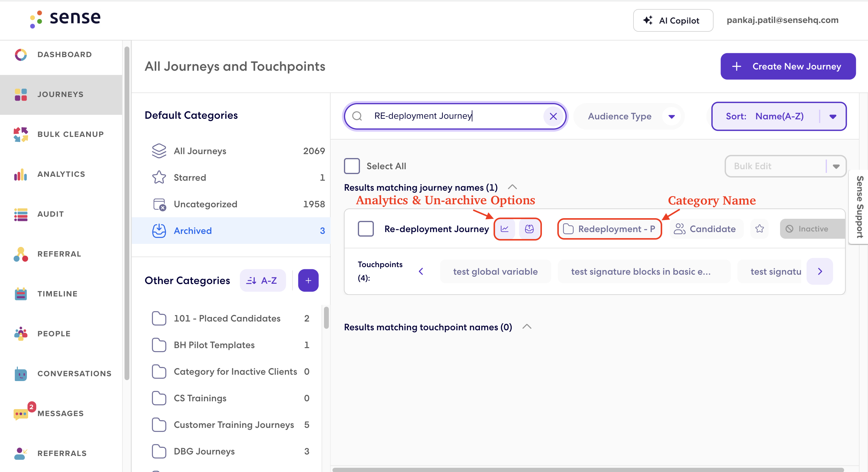Screen dimensions: 868x472
Task: Click the Uncategorized icon
Action: click(x=159, y=204)
